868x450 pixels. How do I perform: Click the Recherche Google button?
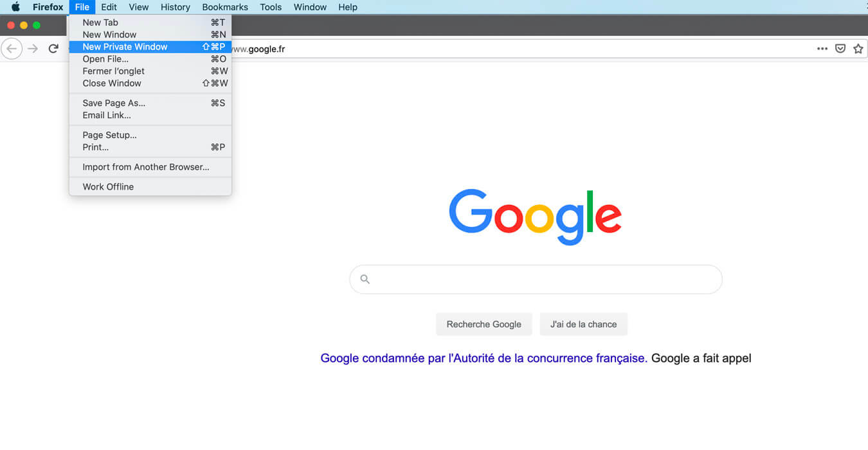click(x=484, y=324)
